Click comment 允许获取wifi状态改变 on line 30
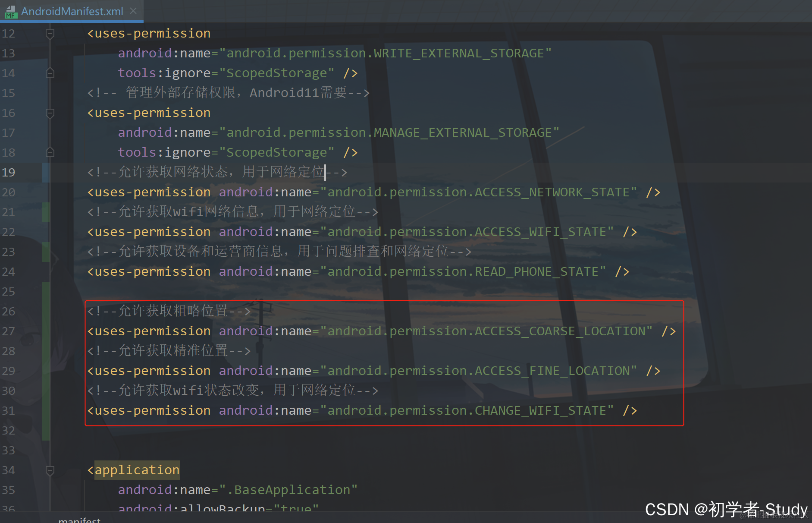 (x=233, y=391)
